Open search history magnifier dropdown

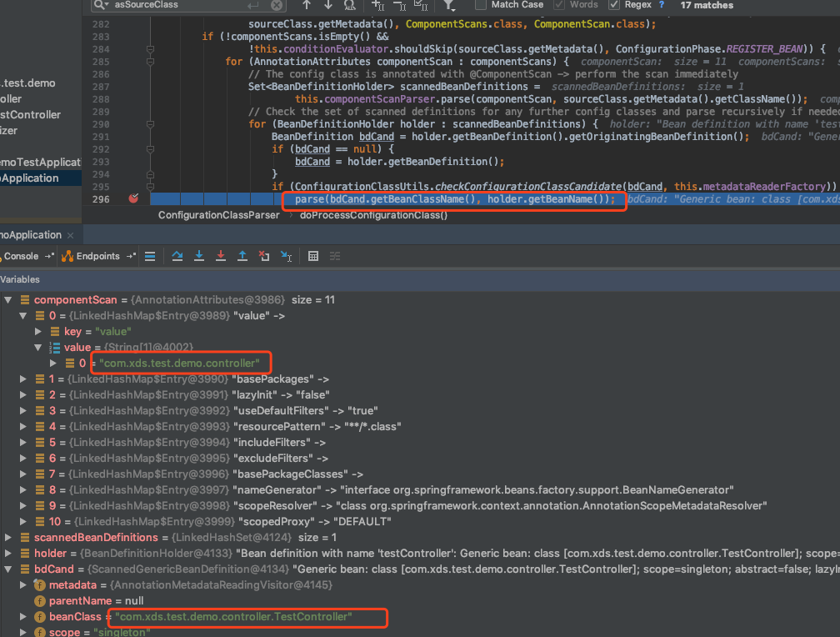[x=101, y=5]
